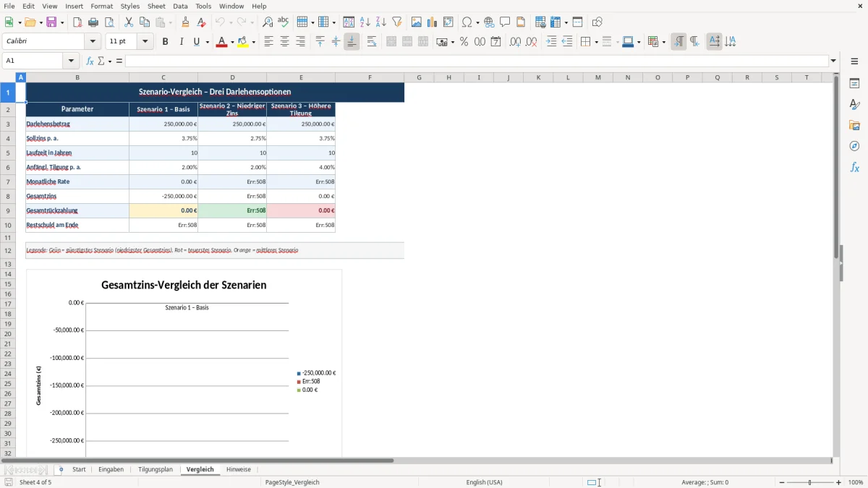
Task: Click zoom in plus button
Action: [839, 482]
